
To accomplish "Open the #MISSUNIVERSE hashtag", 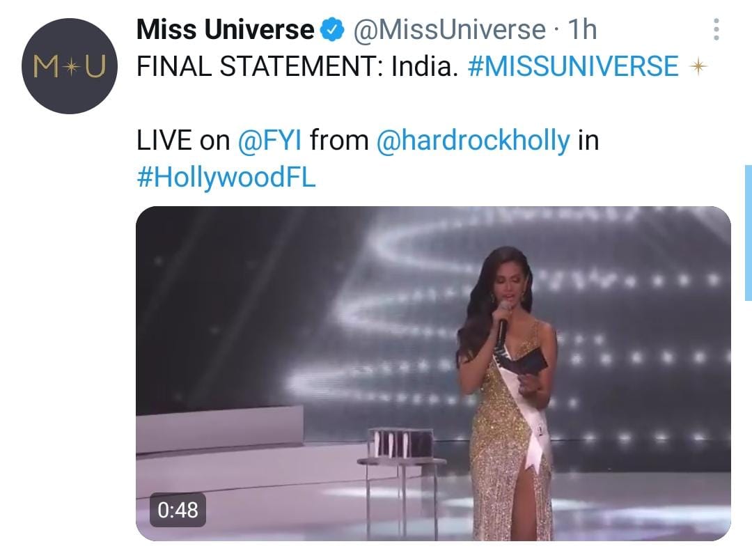I will tap(572, 66).
